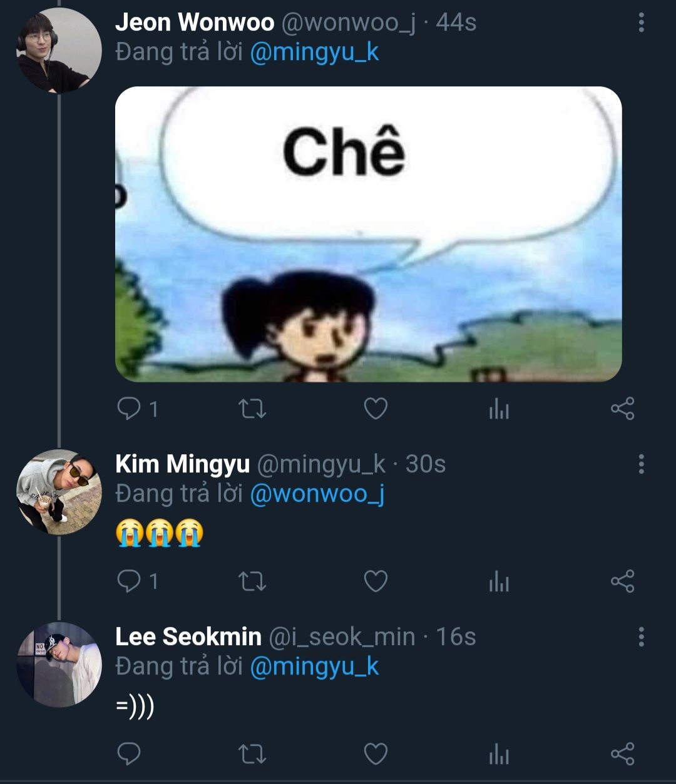The height and width of the screenshot is (784, 676).
Task: Retweet Jeon Wonwoo's tweet
Action: [253, 409]
